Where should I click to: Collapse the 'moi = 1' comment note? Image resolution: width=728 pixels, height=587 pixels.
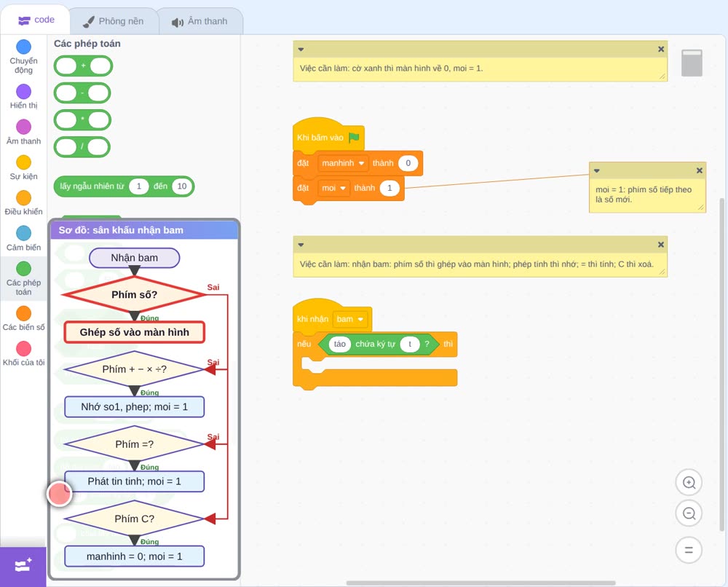point(597,171)
